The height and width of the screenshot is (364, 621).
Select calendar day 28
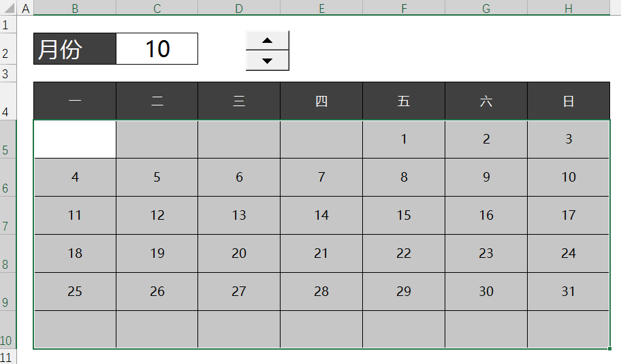[321, 292]
